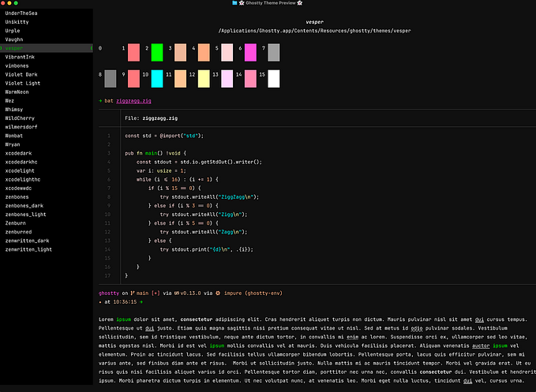536x392 pixels.
Task: Select the UnderTheSea theme
Action: (x=21, y=13)
